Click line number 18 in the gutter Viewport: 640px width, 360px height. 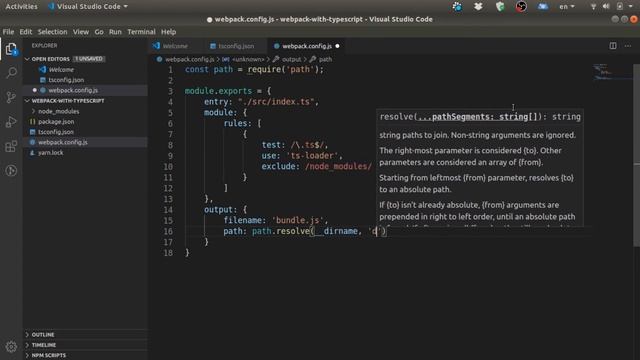(168, 253)
